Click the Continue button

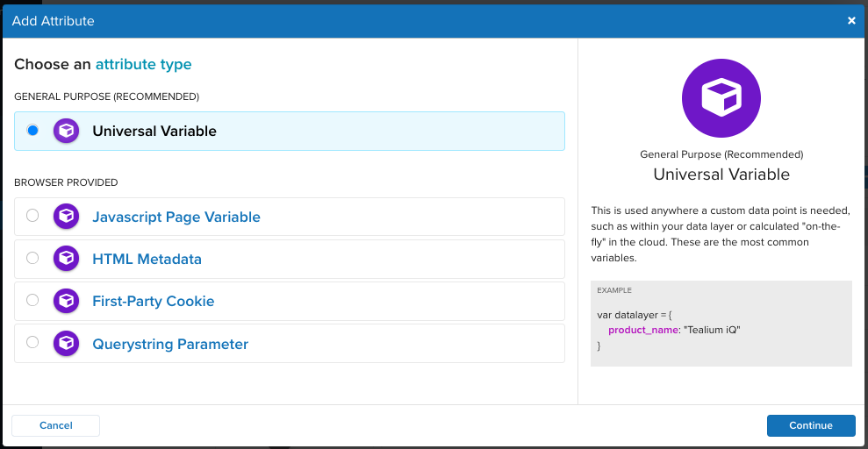(x=811, y=426)
